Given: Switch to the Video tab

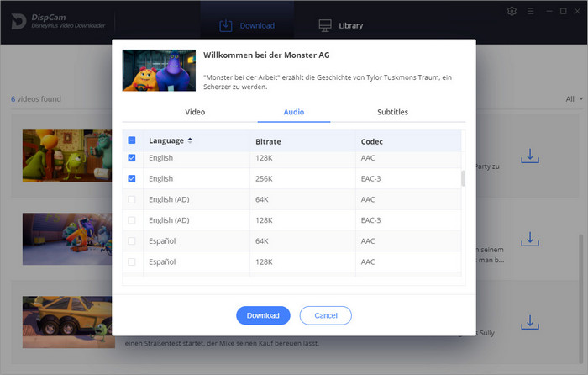Looking at the screenshot, I should (x=195, y=112).
